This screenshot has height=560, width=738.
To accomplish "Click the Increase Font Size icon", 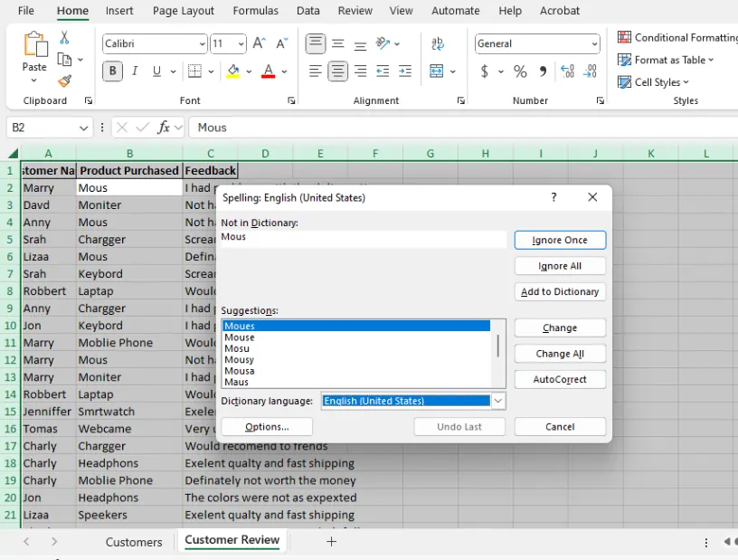I will 260,43.
